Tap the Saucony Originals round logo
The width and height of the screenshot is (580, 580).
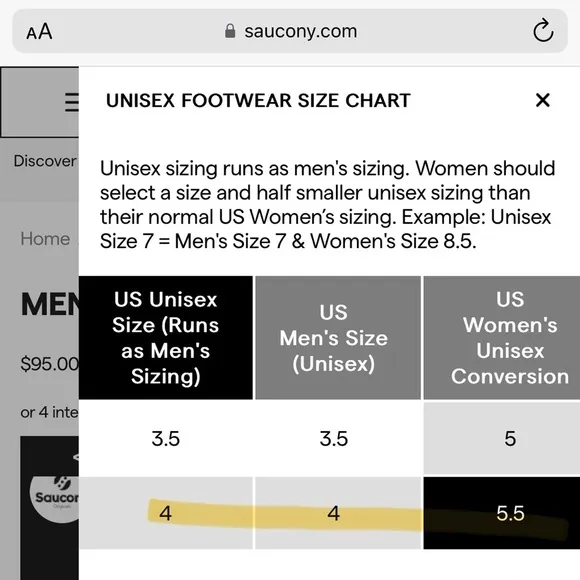tap(55, 499)
